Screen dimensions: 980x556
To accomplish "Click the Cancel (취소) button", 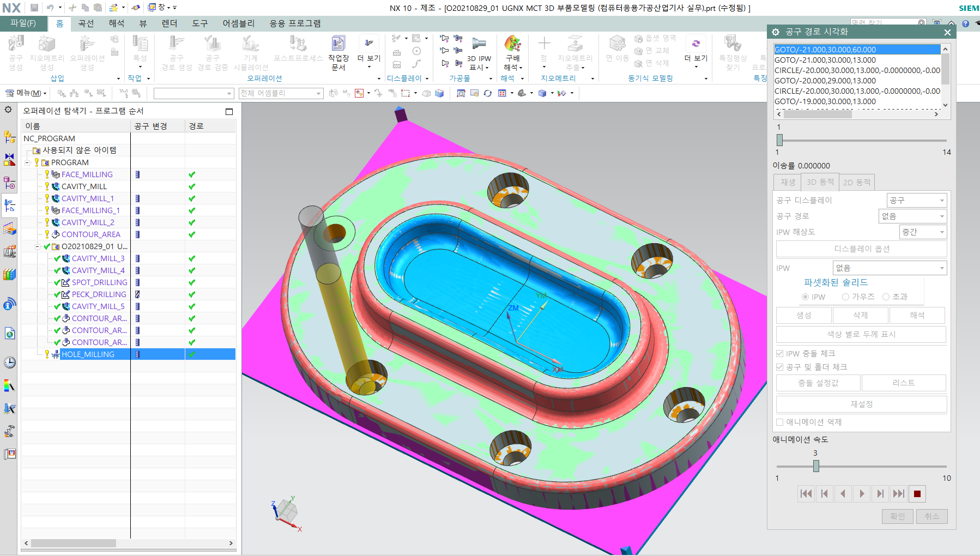I will tap(932, 516).
